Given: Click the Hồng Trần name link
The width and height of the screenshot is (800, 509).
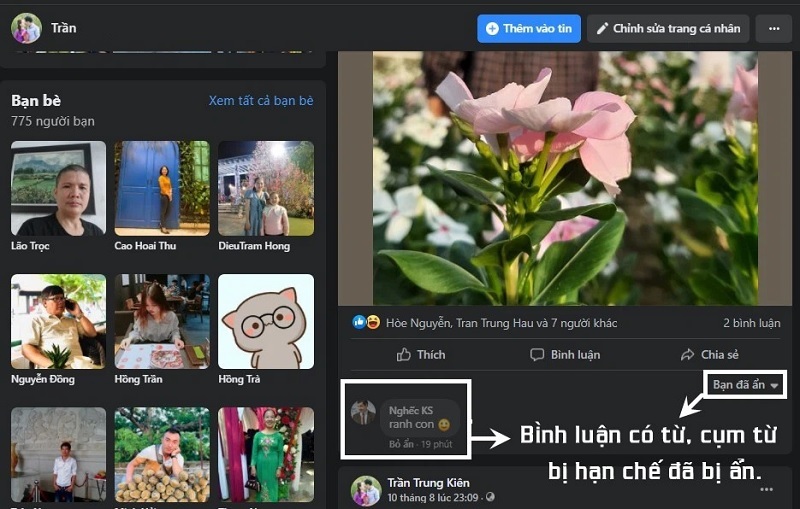Looking at the screenshot, I should 138,379.
